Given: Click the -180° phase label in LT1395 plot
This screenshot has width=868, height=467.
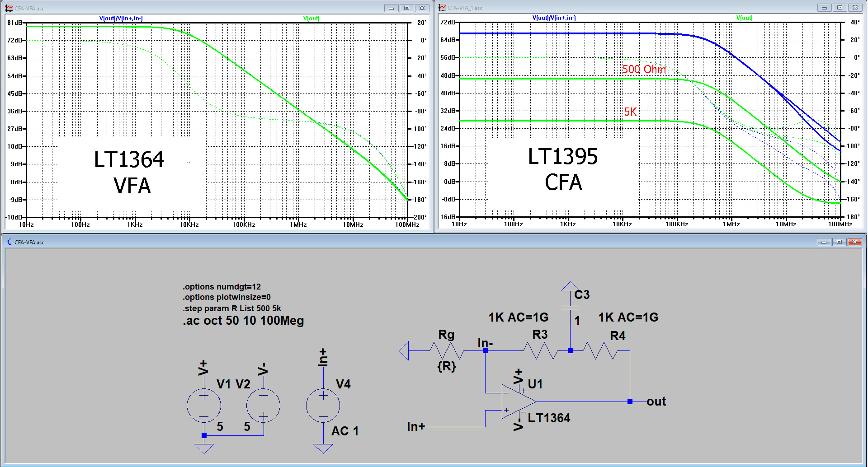Looking at the screenshot, I should [x=853, y=217].
